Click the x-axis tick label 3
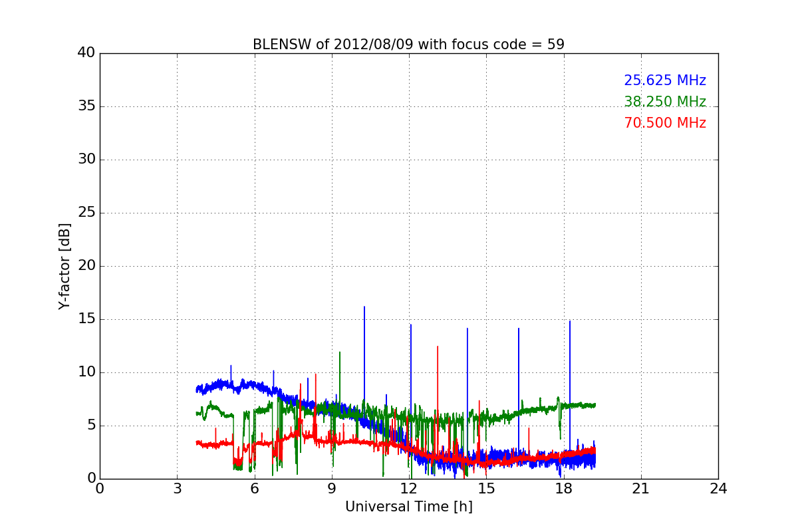 click(x=177, y=489)
